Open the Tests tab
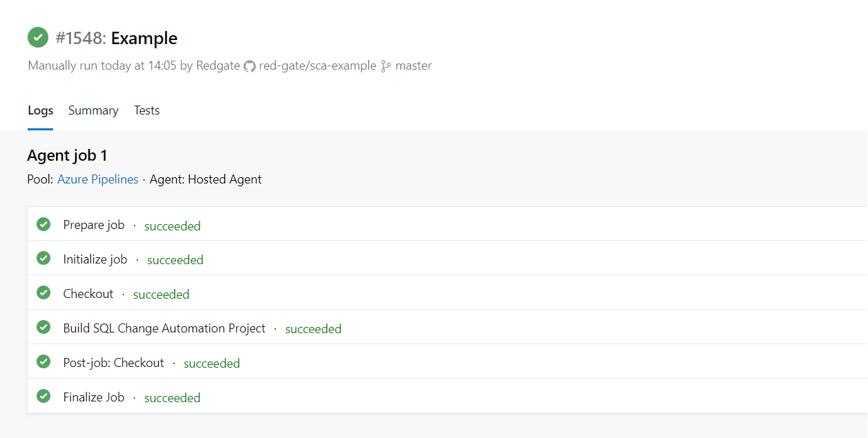The height and width of the screenshot is (438, 868). click(x=147, y=110)
